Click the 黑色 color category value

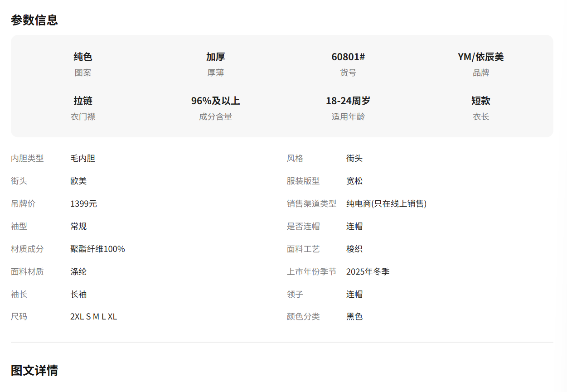[x=354, y=316]
